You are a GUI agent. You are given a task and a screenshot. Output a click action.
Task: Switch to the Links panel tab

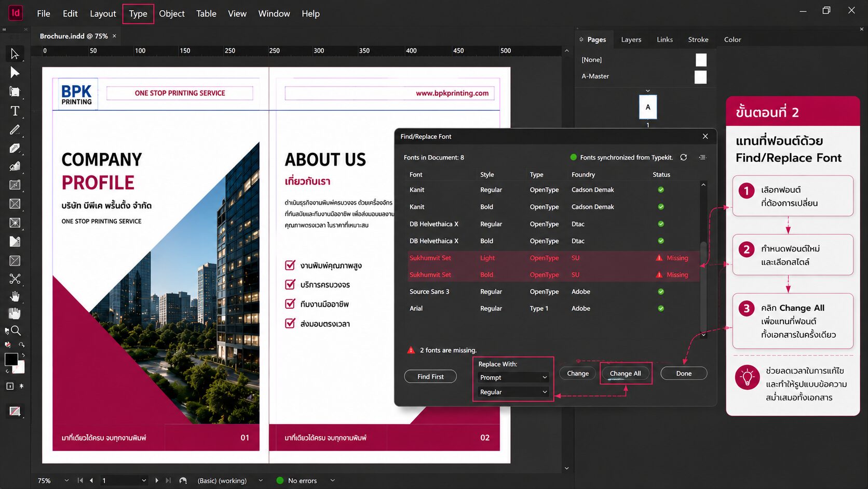pos(664,39)
